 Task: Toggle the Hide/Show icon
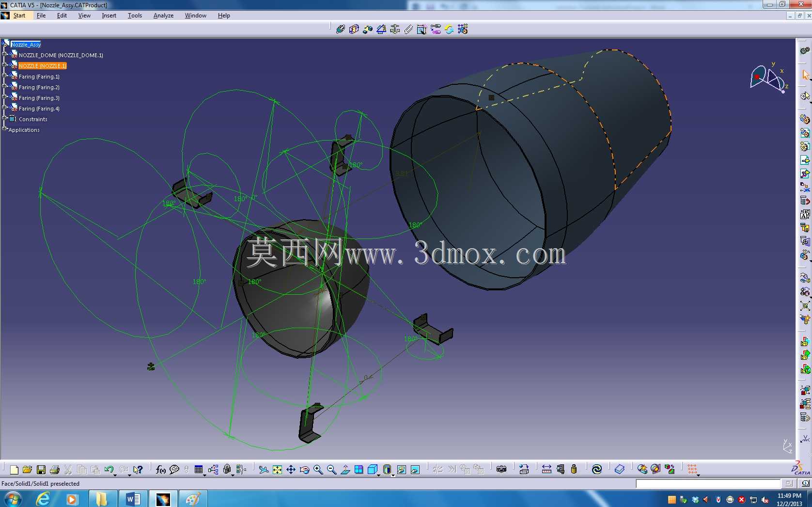[x=402, y=469]
